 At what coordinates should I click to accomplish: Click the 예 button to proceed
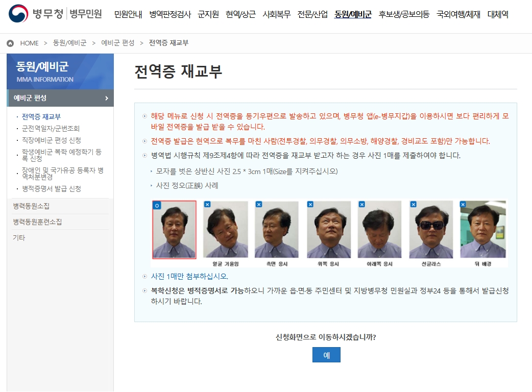coord(326,355)
